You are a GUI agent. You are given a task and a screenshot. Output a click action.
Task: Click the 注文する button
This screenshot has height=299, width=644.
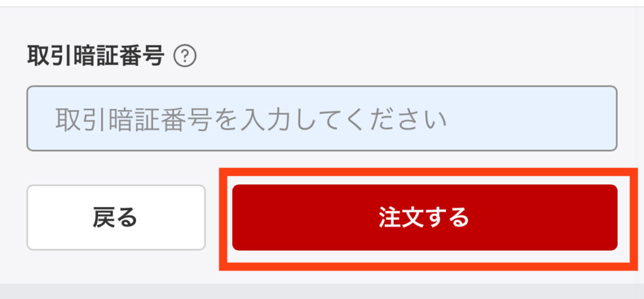[x=425, y=217]
